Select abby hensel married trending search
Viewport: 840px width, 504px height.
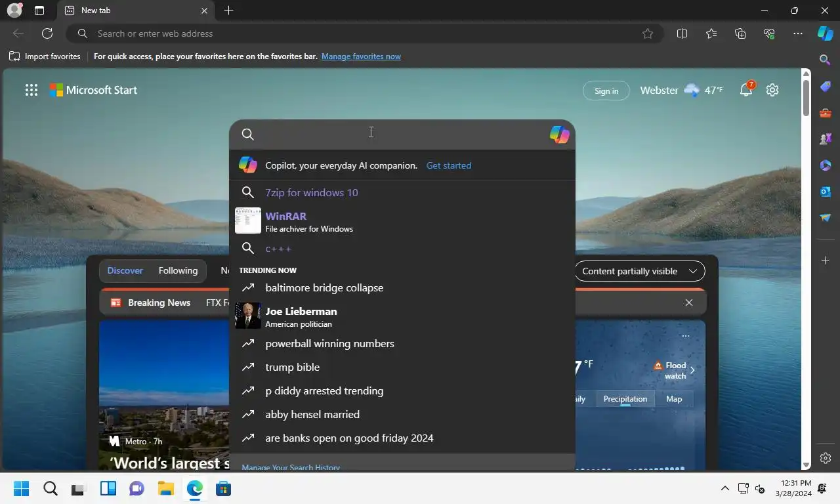click(x=402, y=415)
